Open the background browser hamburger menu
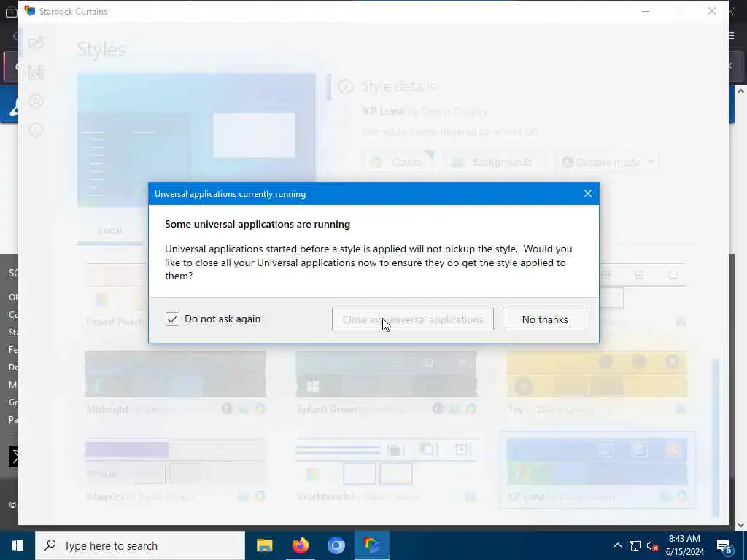This screenshot has height=560, width=747. (732, 35)
